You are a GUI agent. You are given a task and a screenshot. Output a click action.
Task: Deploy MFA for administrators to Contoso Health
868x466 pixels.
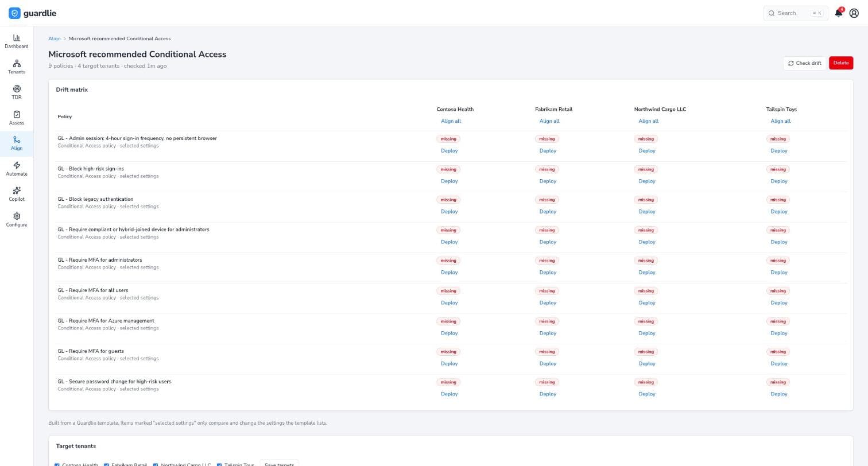(x=449, y=273)
